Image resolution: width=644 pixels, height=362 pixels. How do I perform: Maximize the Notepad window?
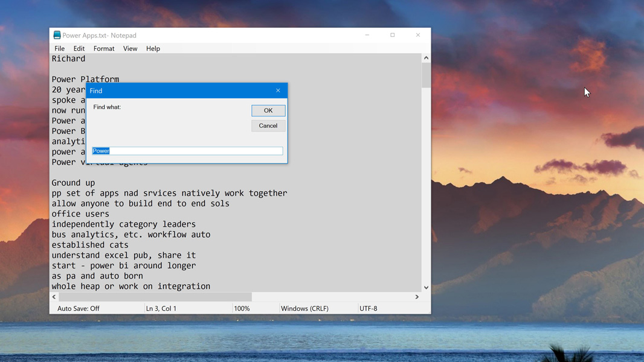pyautogui.click(x=392, y=35)
